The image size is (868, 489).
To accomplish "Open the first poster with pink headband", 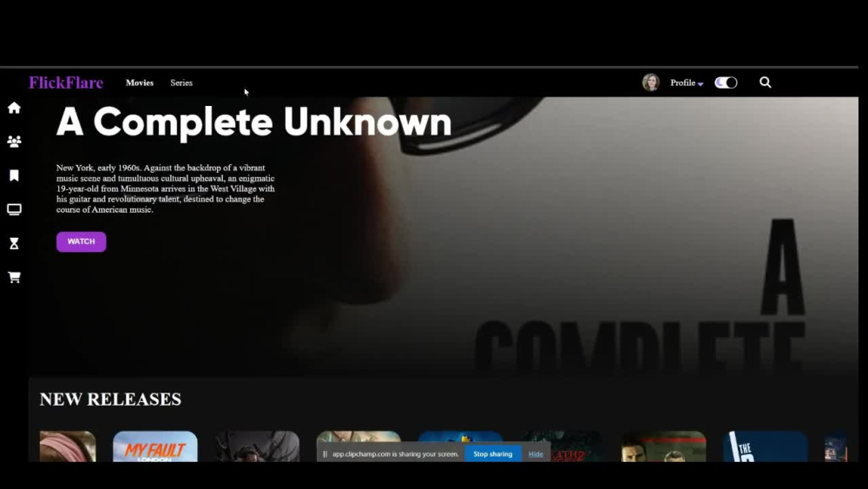I will [x=68, y=446].
